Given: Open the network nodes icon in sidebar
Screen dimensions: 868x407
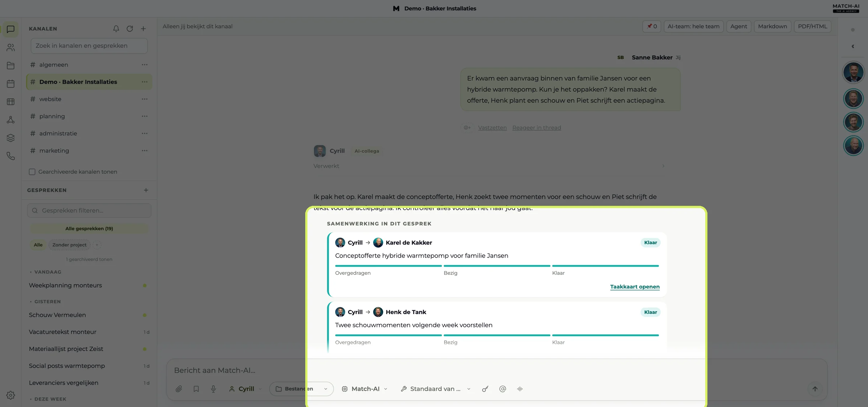Looking at the screenshot, I should pos(10,120).
